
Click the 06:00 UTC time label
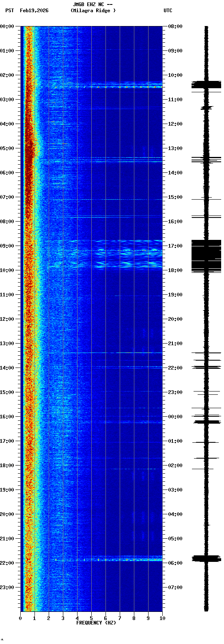click(175, 563)
